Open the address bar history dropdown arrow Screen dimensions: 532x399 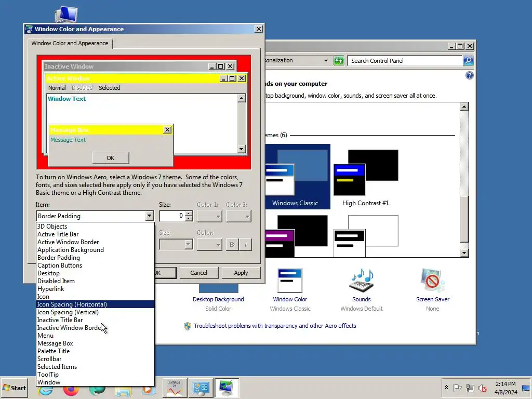point(326,61)
